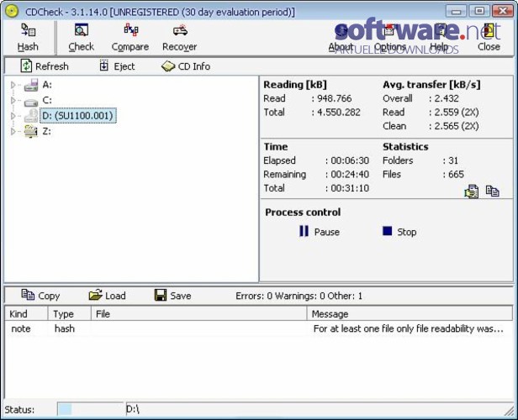518x420 pixels.
Task: Click the CD Info book icon
Action: (x=168, y=66)
